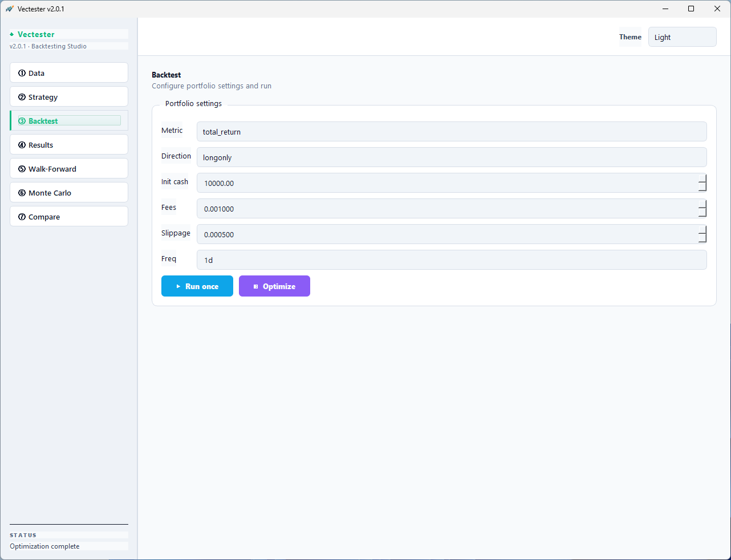Screen dimensions: 731x560
Task: Open the Theme selector showing Light
Action: pyautogui.click(x=682, y=36)
